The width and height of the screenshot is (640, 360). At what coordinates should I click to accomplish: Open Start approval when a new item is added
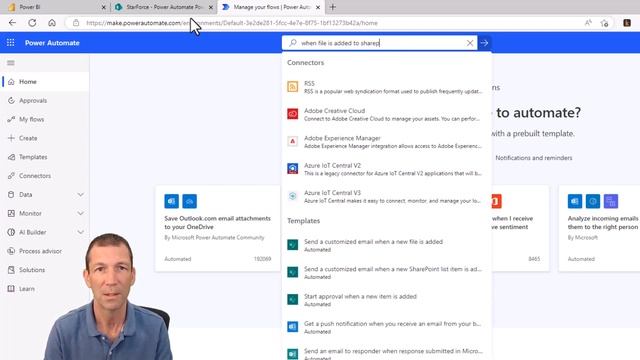386,300
